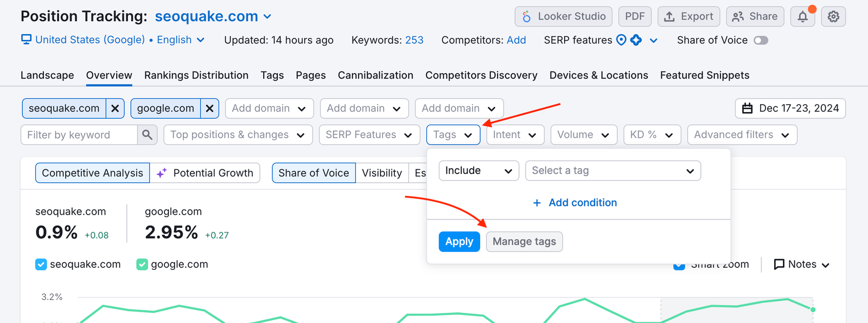Uncheck the seoquake.com legend checkbox
This screenshot has height=323, width=868.
(40, 264)
